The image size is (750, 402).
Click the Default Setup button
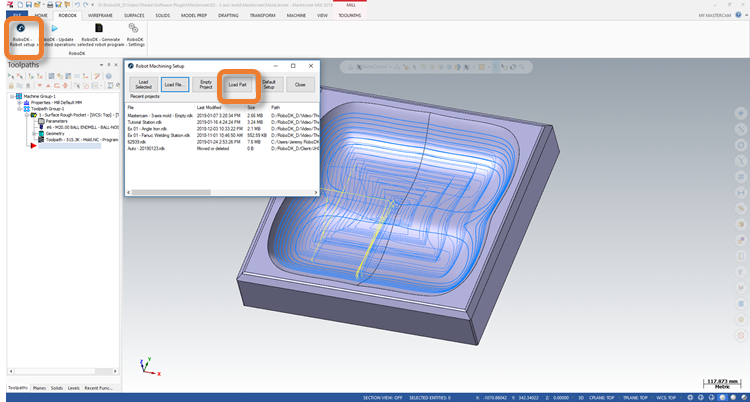click(x=268, y=85)
